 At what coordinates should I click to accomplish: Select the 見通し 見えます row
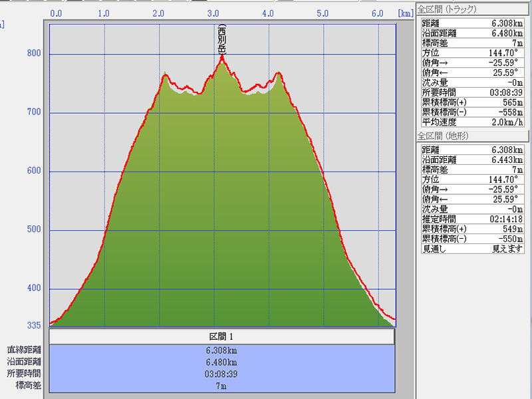coord(473,249)
